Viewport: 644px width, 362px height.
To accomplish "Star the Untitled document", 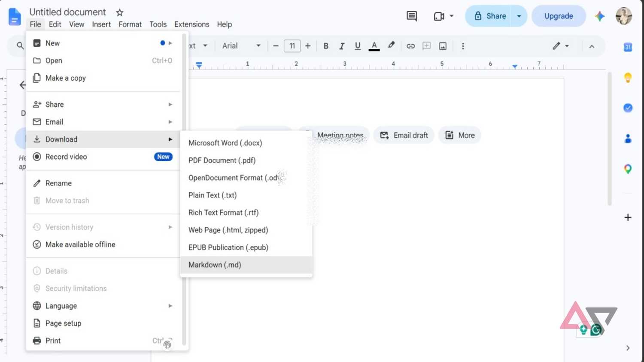I will coord(120,12).
